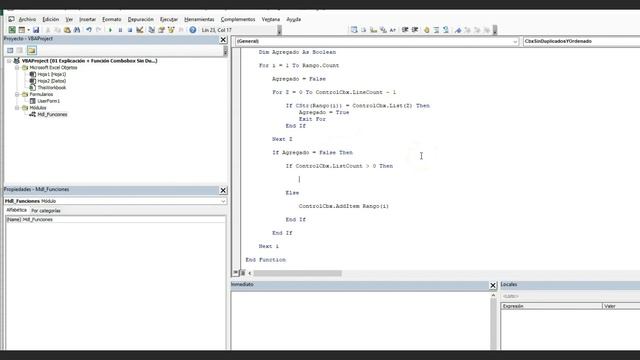Click the code pane horizontal scrollbar thumb
Image resolution: width=640 pixels, height=360 pixels.
pos(297,273)
